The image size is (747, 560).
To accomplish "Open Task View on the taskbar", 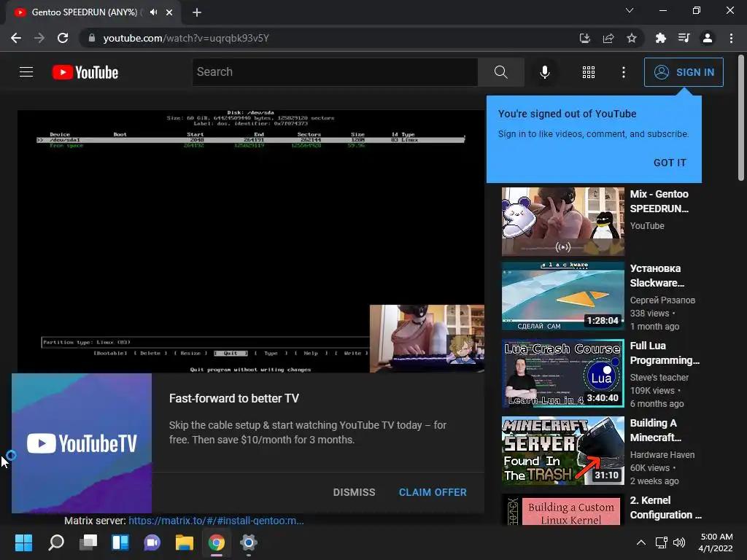I will click(88, 542).
